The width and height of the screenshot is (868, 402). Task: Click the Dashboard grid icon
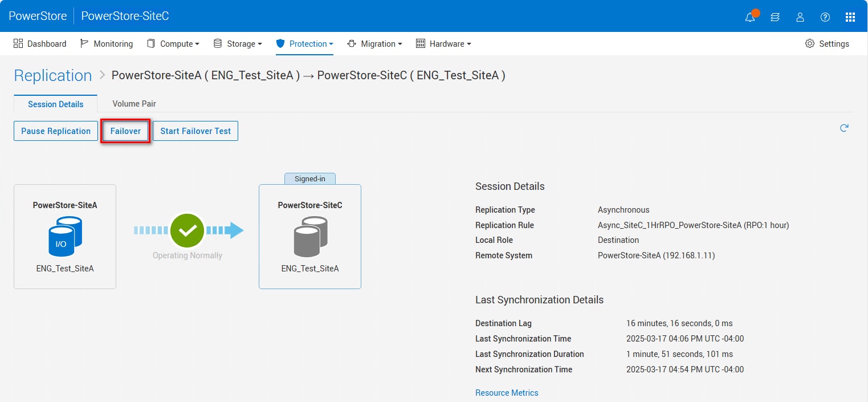click(x=18, y=43)
